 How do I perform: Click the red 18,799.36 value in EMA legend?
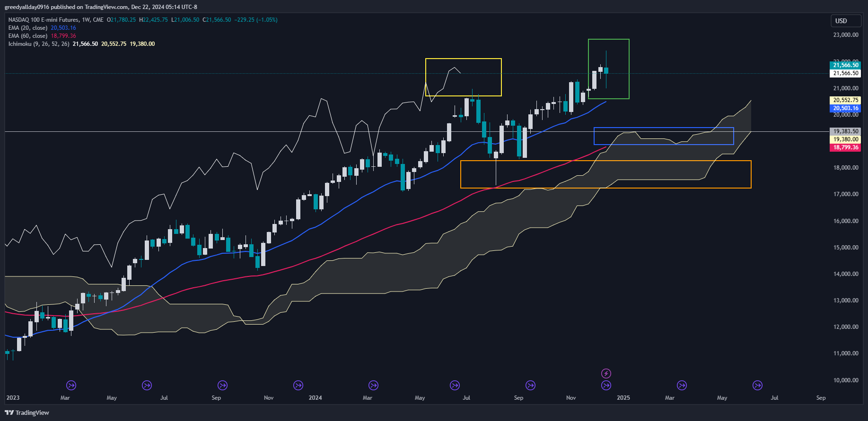tap(63, 36)
